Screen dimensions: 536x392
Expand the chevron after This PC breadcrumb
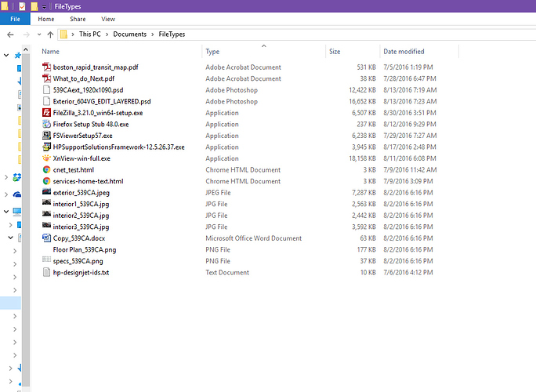click(107, 34)
